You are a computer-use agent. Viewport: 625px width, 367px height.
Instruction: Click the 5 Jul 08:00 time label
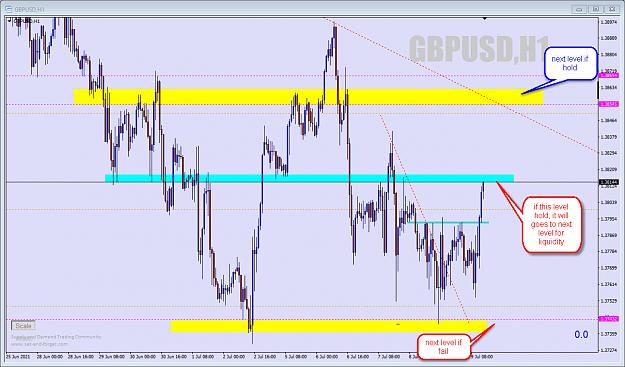[296, 356]
